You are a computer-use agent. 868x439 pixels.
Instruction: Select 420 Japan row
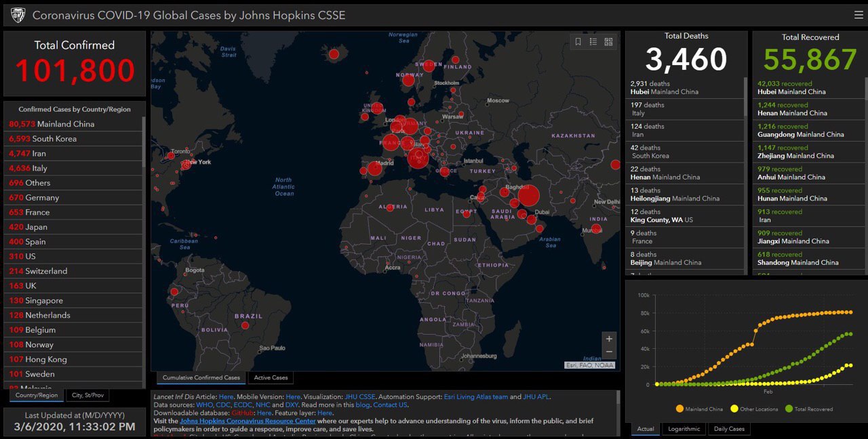coord(73,227)
